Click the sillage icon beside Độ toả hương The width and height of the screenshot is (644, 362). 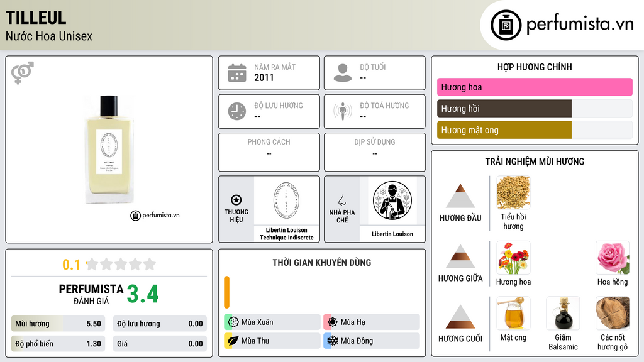343,111
